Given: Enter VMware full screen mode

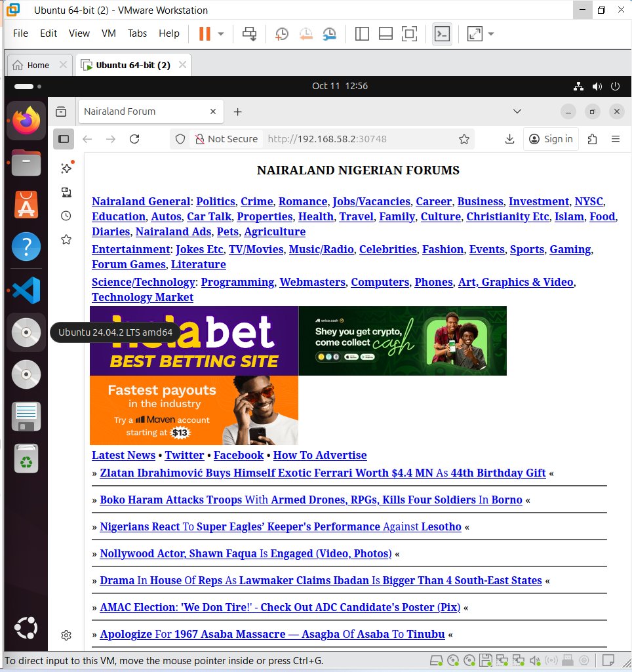Looking at the screenshot, I should [409, 33].
